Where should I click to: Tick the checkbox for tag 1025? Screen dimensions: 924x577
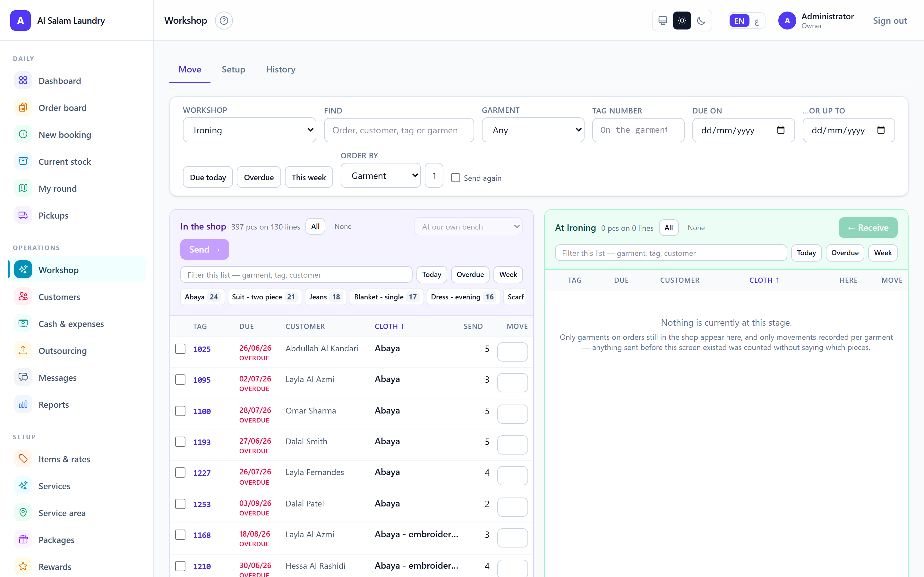(x=180, y=349)
